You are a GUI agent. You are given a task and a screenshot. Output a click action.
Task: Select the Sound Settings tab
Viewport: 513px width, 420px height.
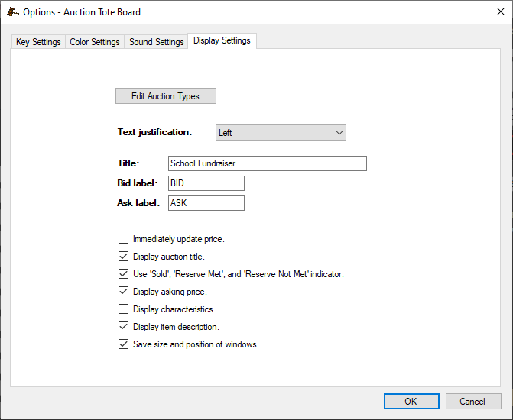pyautogui.click(x=156, y=42)
